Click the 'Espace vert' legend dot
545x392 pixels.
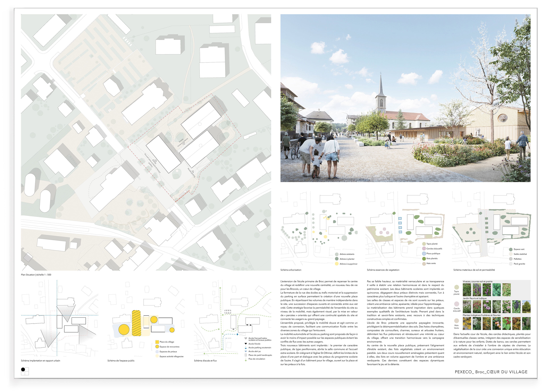pyautogui.click(x=511, y=249)
